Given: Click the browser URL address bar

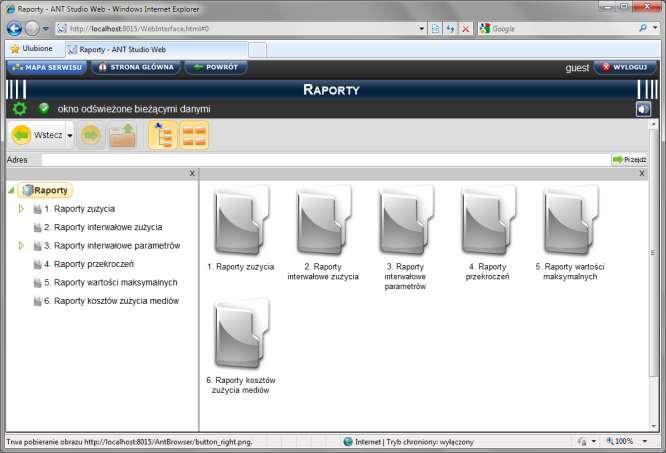Looking at the screenshot, I should pos(237,28).
